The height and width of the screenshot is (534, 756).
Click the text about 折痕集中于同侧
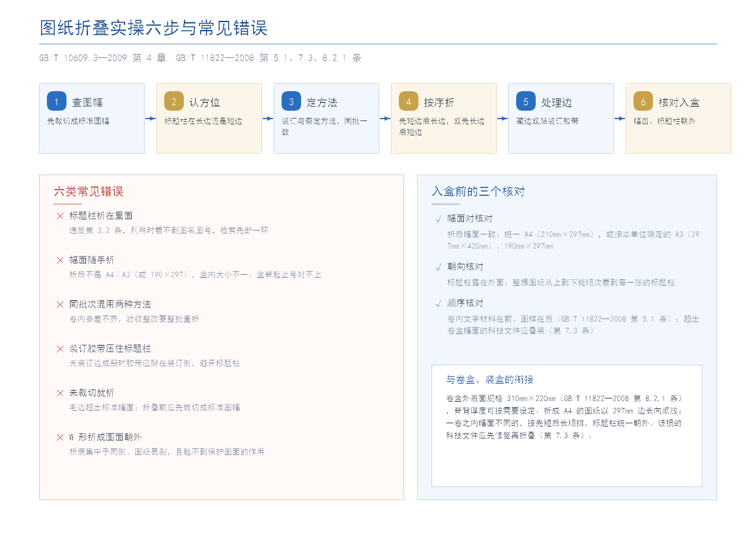point(166,452)
